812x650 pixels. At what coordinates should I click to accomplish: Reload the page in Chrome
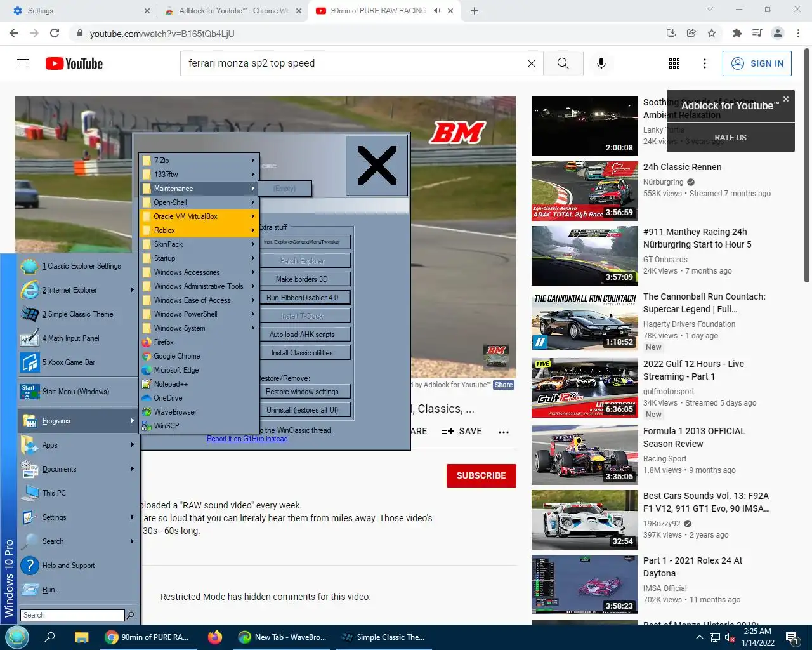55,33
